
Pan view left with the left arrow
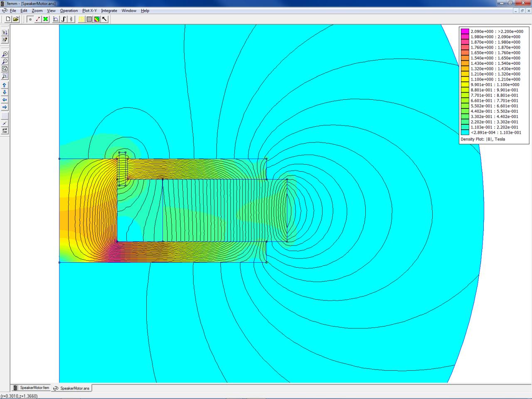[x=5, y=100]
